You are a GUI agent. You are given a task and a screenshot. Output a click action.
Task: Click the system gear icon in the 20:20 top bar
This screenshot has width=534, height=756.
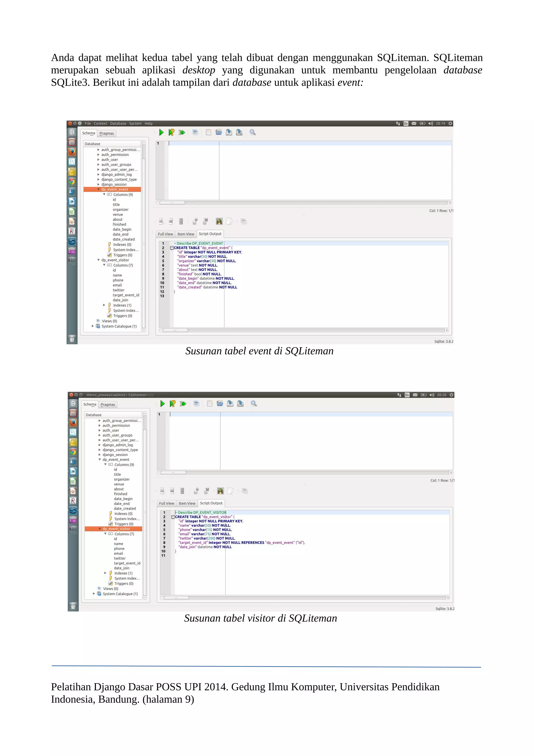point(451,395)
